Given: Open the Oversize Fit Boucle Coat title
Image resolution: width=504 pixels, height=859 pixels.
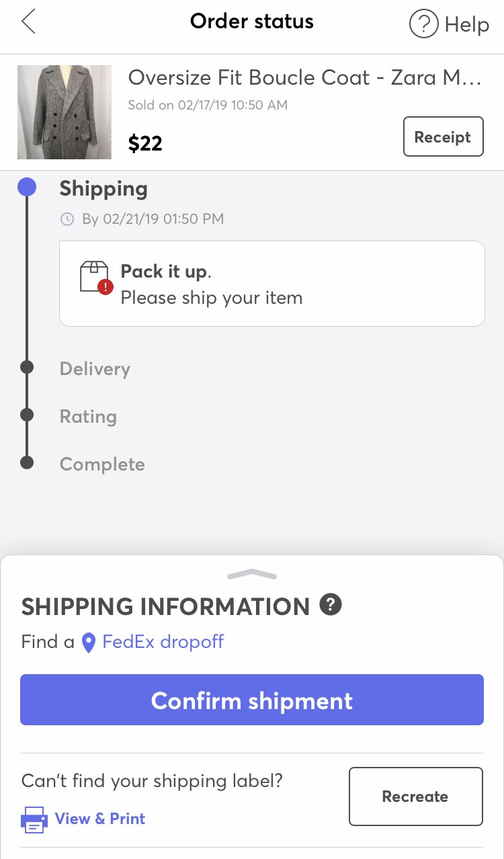Looking at the screenshot, I should coord(305,78).
